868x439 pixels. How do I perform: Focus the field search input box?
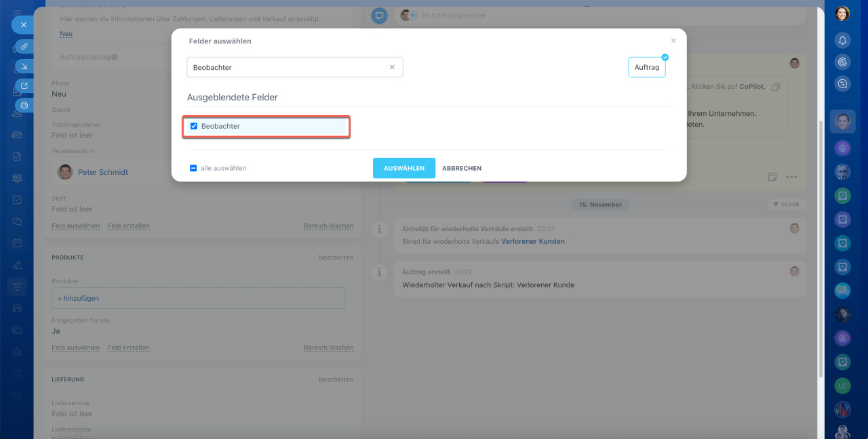pyautogui.click(x=295, y=67)
